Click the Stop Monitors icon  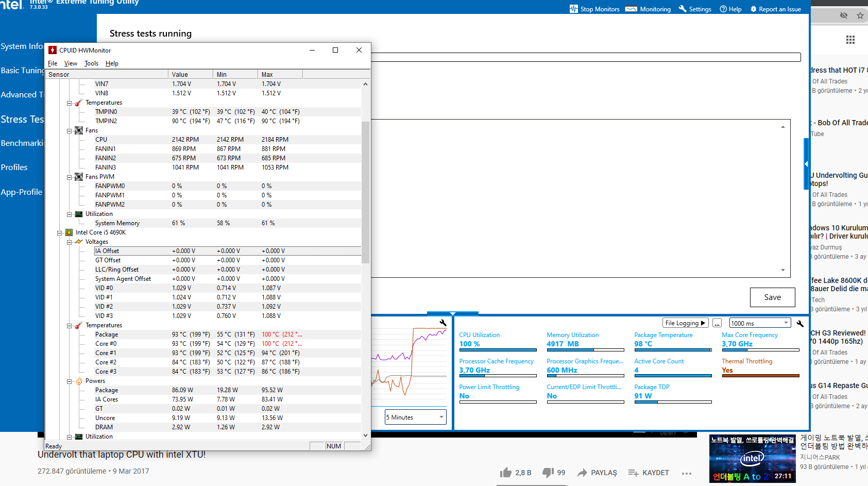pyautogui.click(x=573, y=9)
